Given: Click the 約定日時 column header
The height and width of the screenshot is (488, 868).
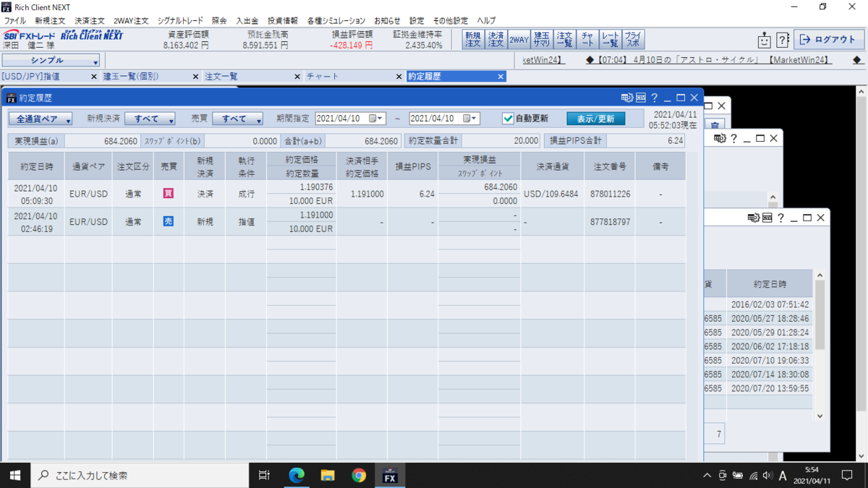Looking at the screenshot, I should pos(36,166).
